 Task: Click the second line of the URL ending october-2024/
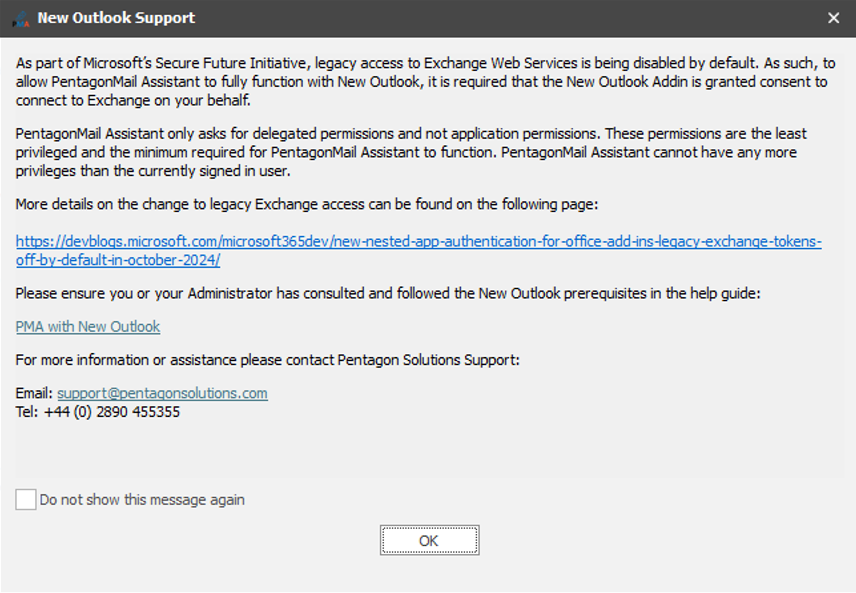point(118,260)
